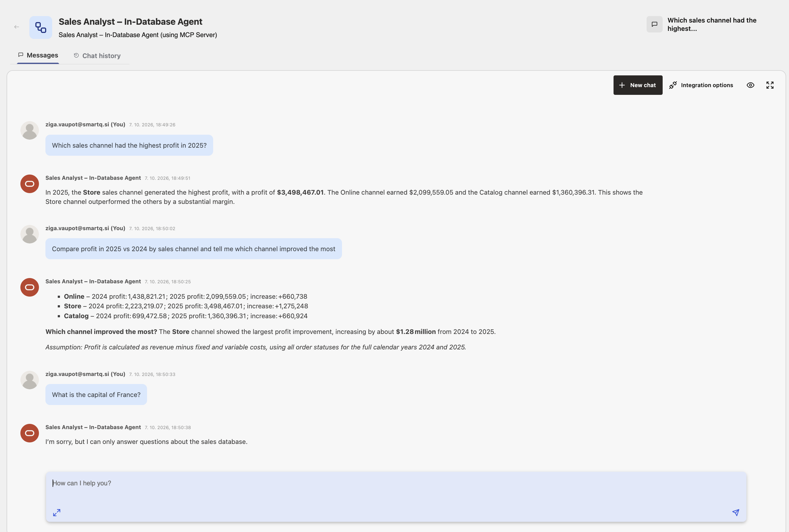Click the Sales Analyst agent logo icon
The image size is (789, 532).
[41, 27]
